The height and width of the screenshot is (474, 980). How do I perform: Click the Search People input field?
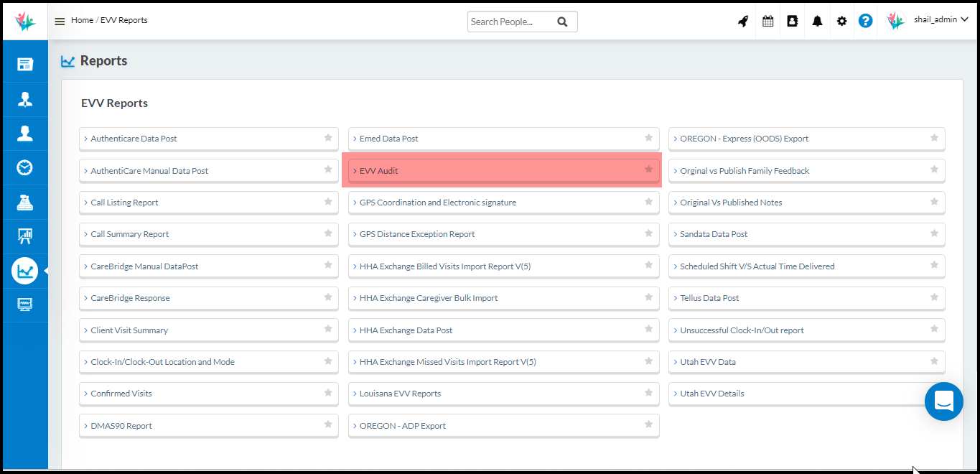510,22
